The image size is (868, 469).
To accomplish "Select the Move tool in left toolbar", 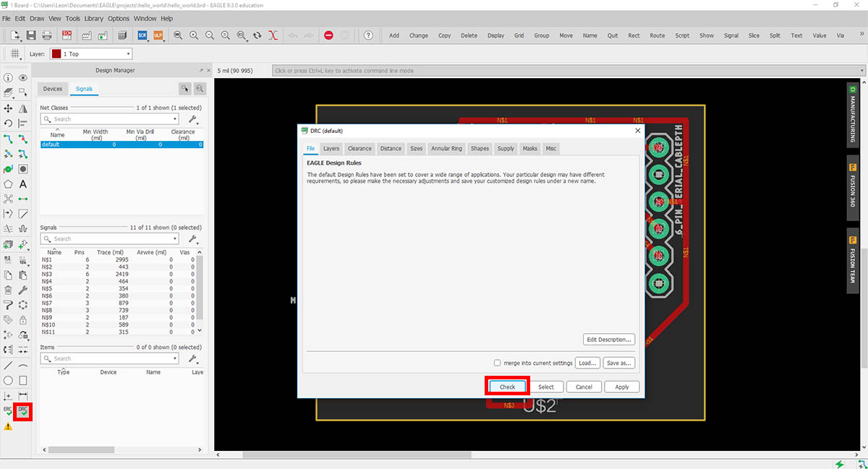I will point(8,108).
